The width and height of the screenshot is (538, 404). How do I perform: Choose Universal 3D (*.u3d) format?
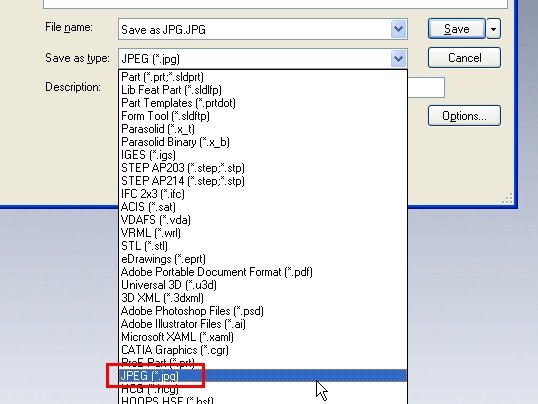point(263,285)
